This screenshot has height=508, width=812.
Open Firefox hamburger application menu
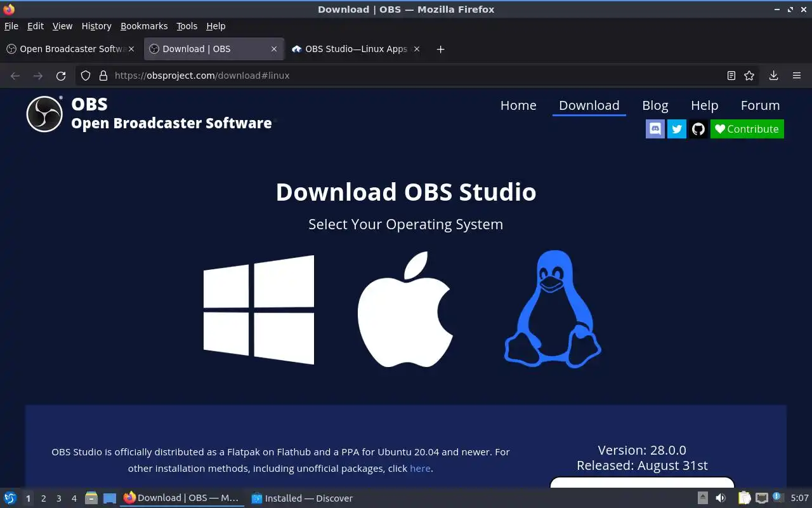tap(797, 76)
